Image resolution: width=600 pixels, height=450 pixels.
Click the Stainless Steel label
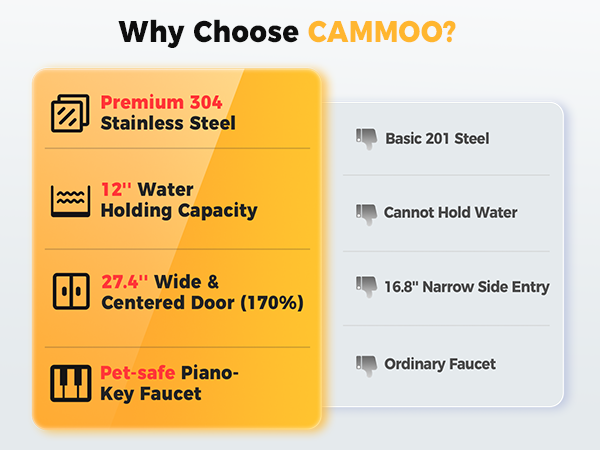click(168, 123)
